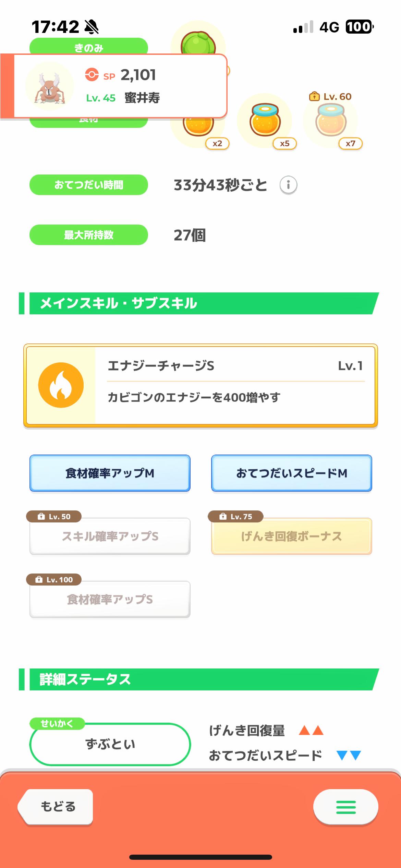Tap the ずぶとい nature box
This screenshot has height=868, width=401.
[110, 744]
